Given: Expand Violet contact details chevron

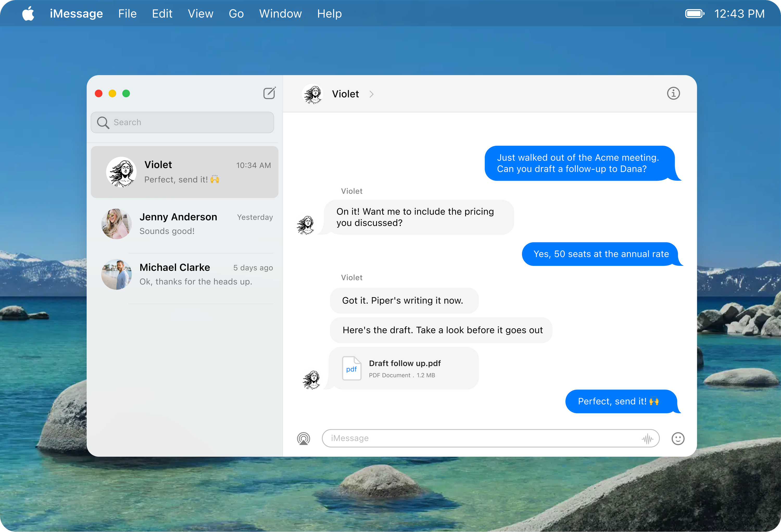Looking at the screenshot, I should [x=371, y=94].
